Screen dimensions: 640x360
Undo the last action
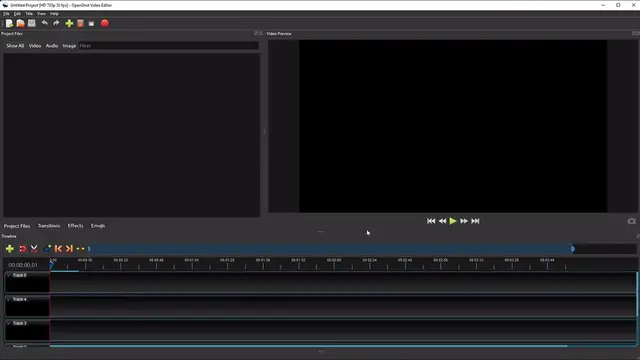pos(44,23)
